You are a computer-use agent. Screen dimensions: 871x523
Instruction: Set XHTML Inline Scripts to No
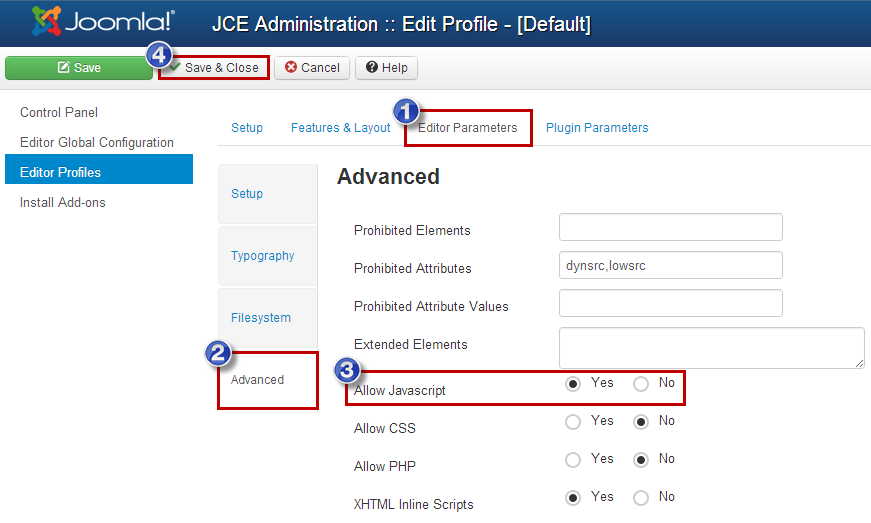tap(640, 497)
